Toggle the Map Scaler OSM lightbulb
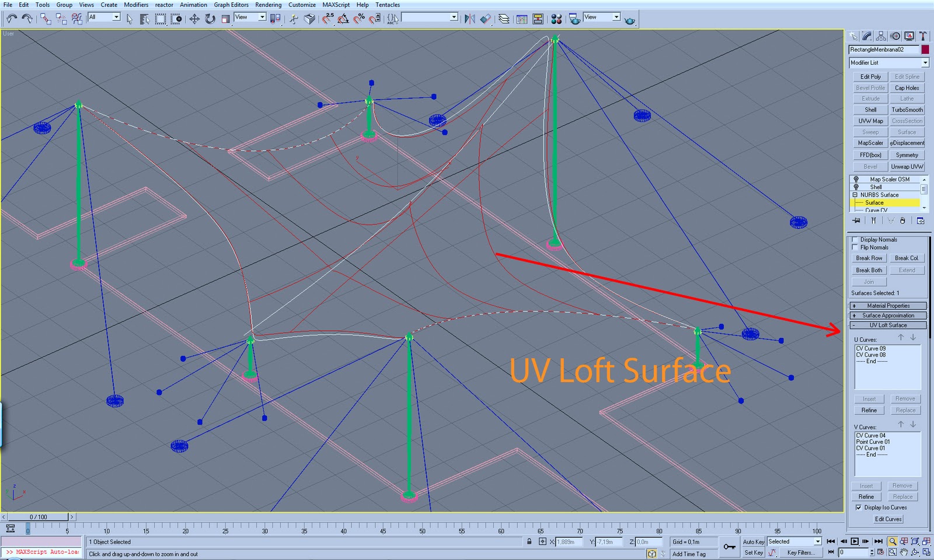This screenshot has height=560, width=934. pyautogui.click(x=856, y=179)
